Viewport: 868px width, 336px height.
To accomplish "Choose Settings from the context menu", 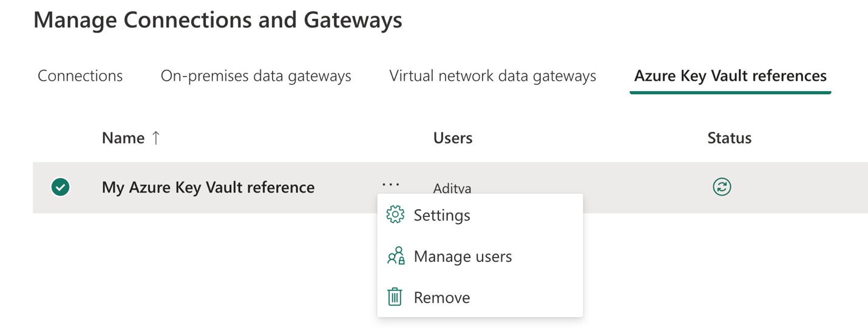I will click(480, 215).
